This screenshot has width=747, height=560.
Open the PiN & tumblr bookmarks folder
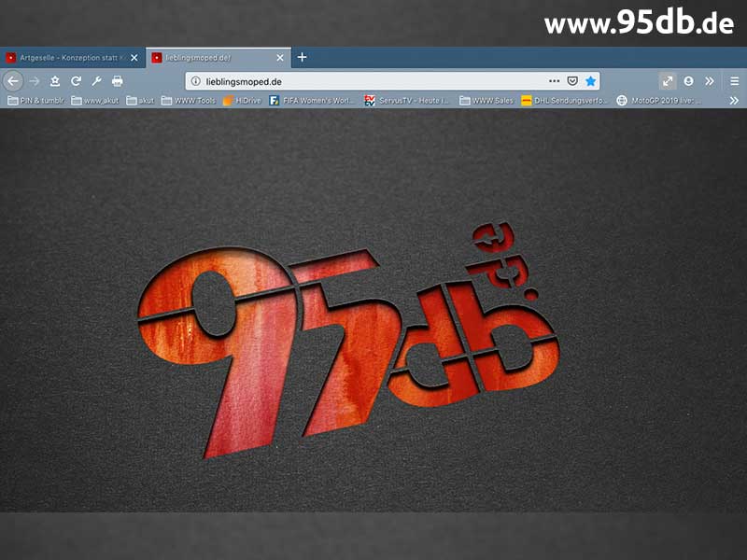[x=35, y=101]
